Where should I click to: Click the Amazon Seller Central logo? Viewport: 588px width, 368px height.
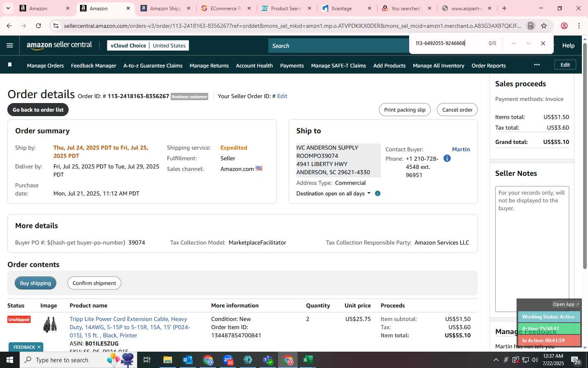point(59,45)
